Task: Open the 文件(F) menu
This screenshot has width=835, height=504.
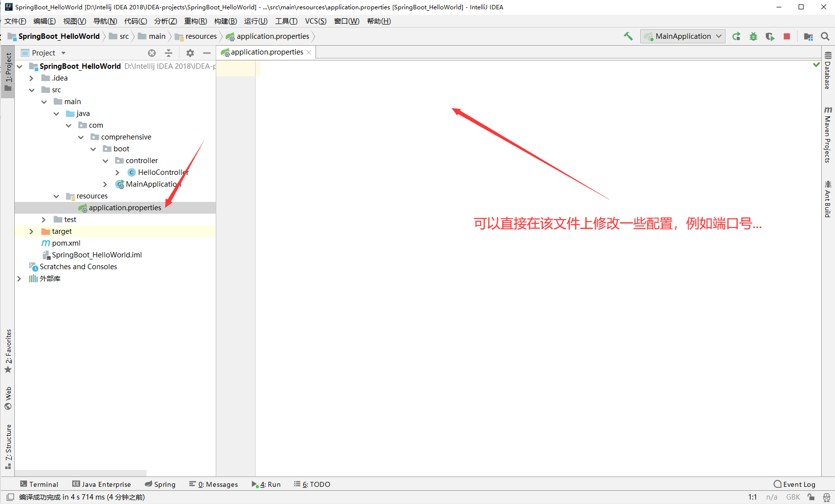Action: tap(15, 21)
